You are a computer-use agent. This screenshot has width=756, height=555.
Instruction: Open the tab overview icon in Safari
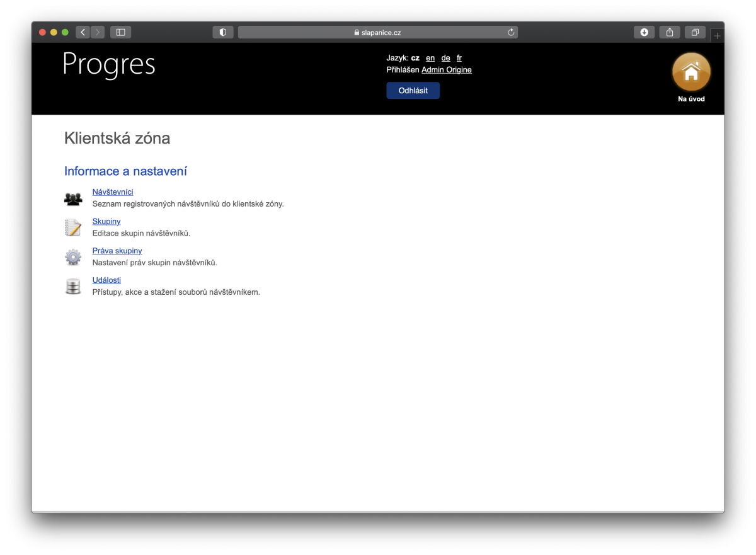click(x=695, y=32)
